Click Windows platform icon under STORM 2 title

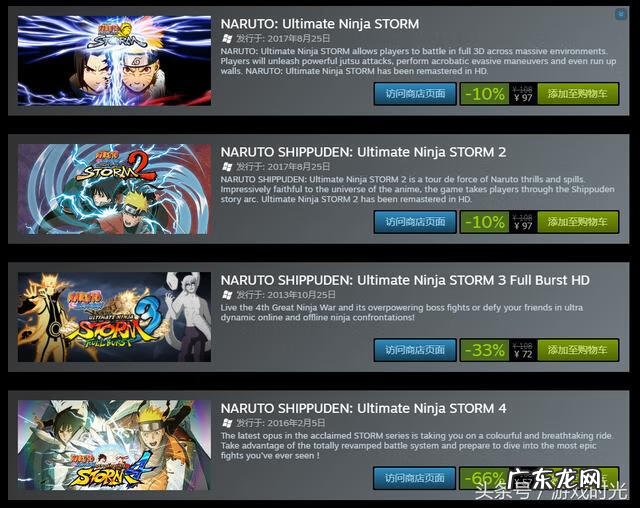tap(227, 167)
